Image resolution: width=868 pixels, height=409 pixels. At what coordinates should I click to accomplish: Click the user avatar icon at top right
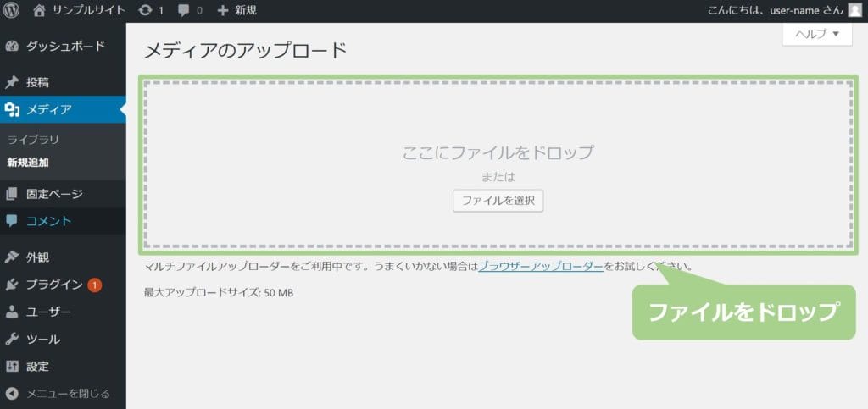click(x=854, y=10)
